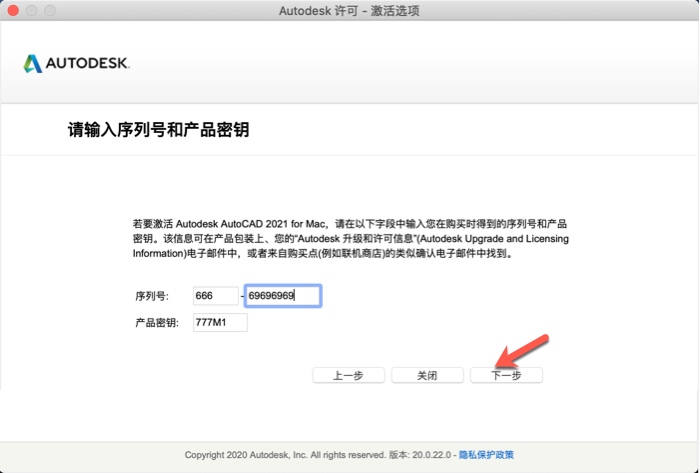
Task: Minimize the Autodesk licensing window
Action: (x=33, y=11)
